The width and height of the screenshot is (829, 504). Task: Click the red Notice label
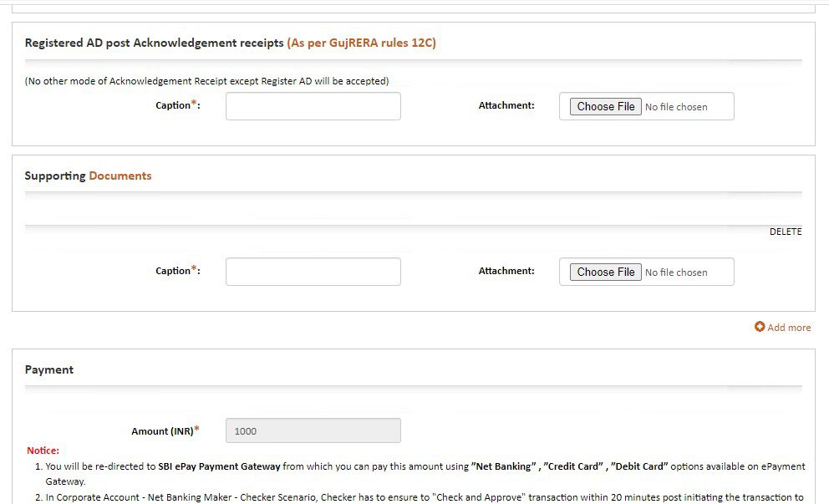pyautogui.click(x=43, y=451)
